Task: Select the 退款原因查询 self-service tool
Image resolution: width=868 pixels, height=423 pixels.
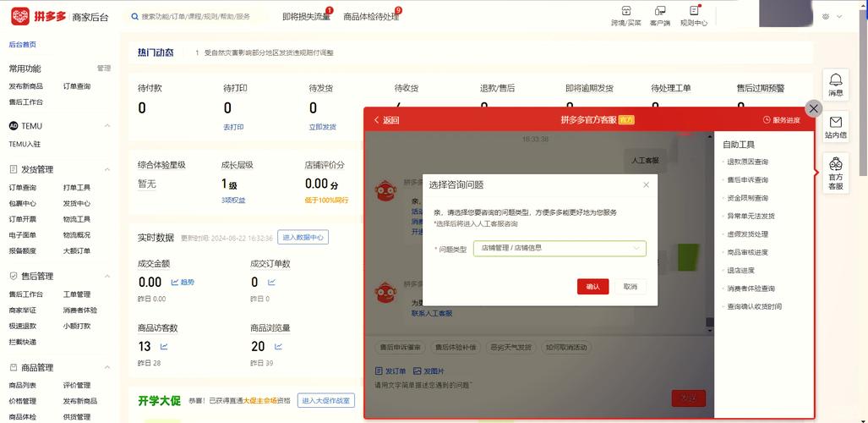Action: (x=747, y=162)
